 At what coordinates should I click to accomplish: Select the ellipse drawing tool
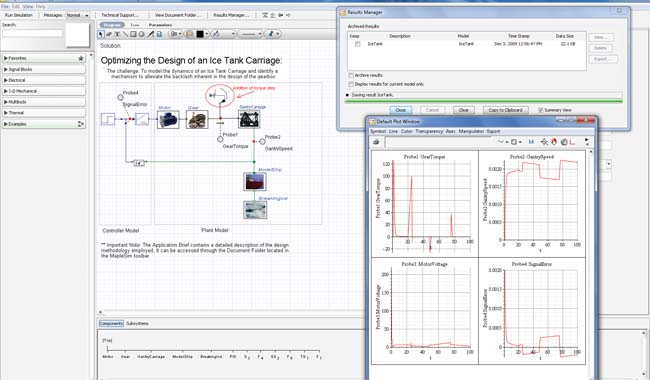pyautogui.click(x=141, y=34)
